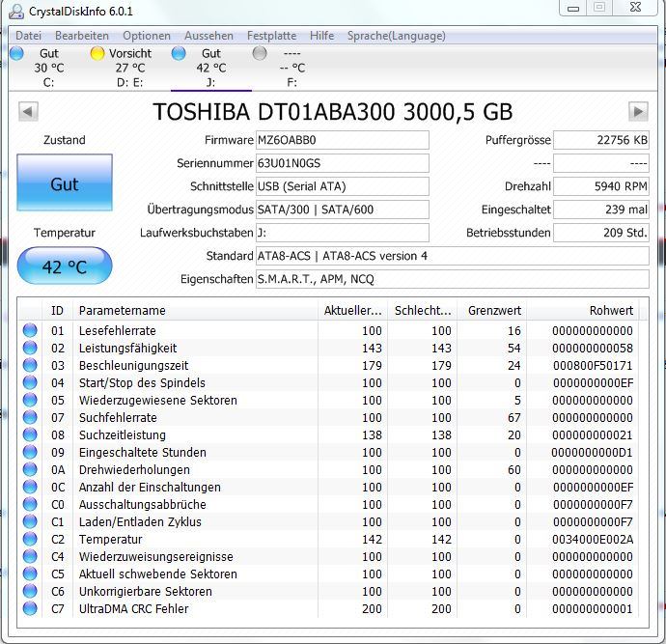This screenshot has height=644, width=666.
Task: Select the Wiederzugewiesene Sektoren parameter name
Action: pos(158,400)
